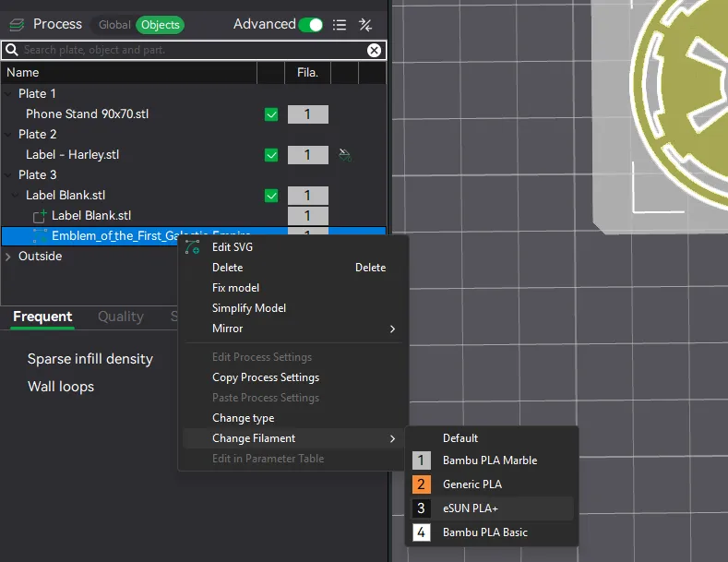Viewport: 728px width, 562px height.
Task: Open the Change Filament submenu arrow
Action: pyautogui.click(x=392, y=438)
